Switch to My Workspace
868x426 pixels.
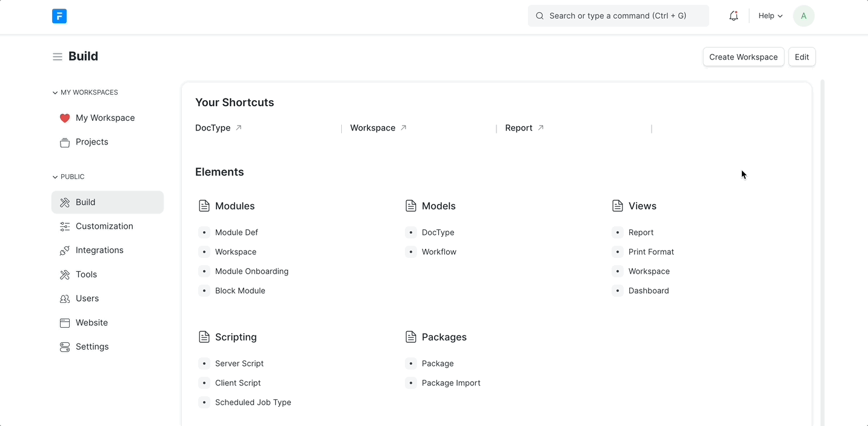105,118
